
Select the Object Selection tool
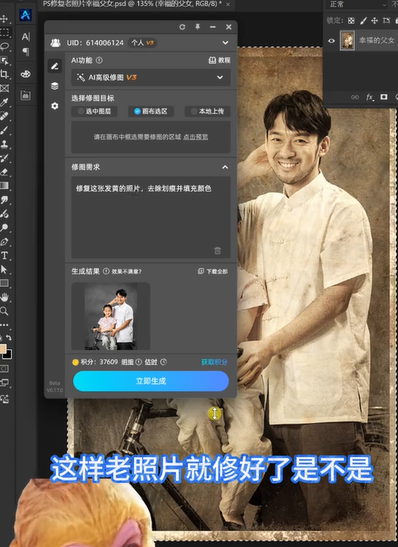(x=4, y=61)
